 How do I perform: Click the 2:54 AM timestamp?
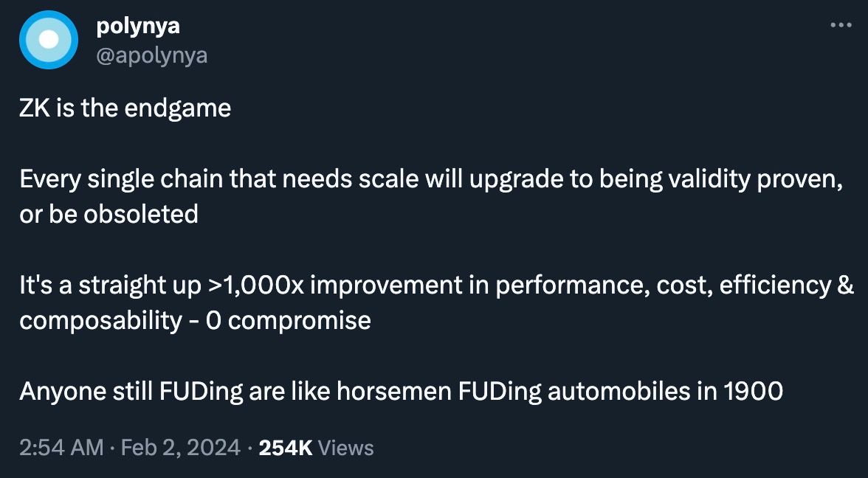click(x=61, y=447)
